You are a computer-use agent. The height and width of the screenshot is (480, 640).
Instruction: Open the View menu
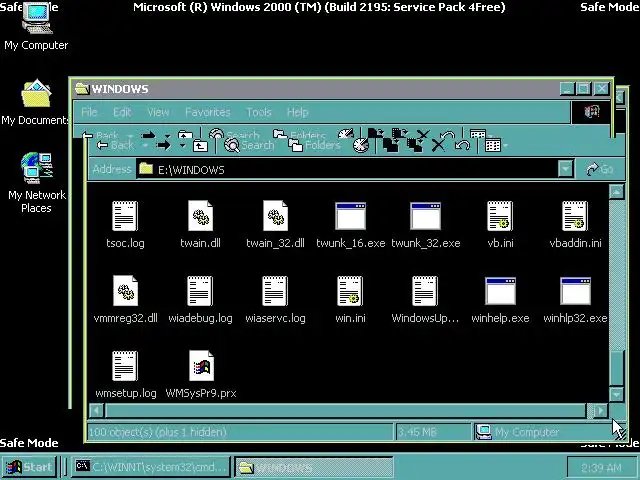tap(158, 112)
